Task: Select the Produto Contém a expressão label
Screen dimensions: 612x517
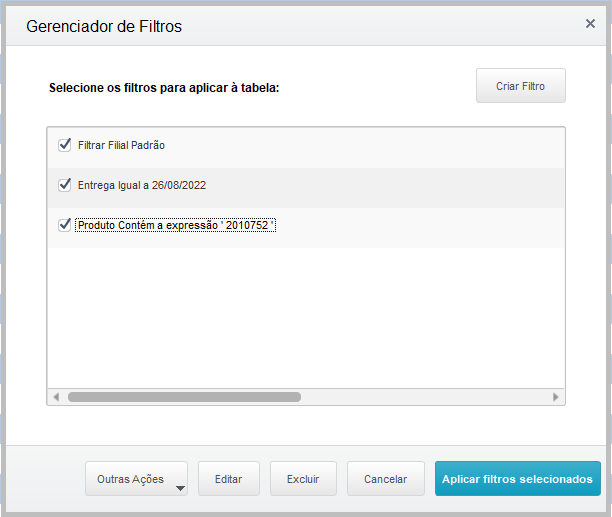Action: point(175,226)
